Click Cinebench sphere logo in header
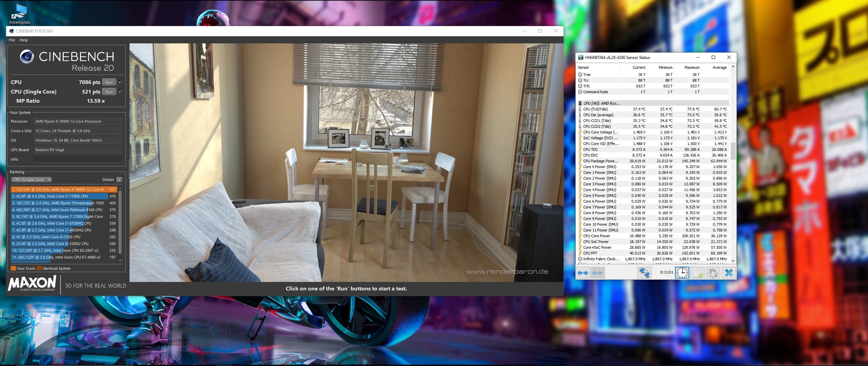Image resolution: width=868 pixels, height=366 pixels. tap(27, 57)
